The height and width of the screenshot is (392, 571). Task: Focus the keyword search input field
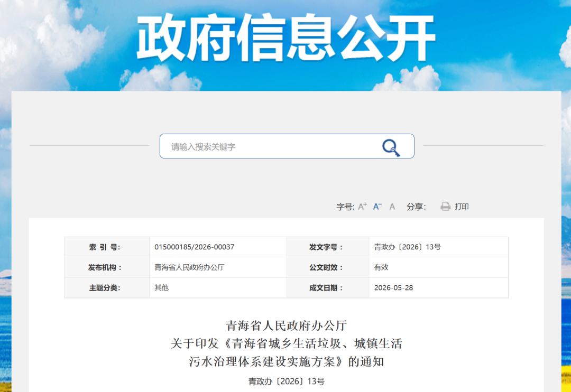pos(287,146)
